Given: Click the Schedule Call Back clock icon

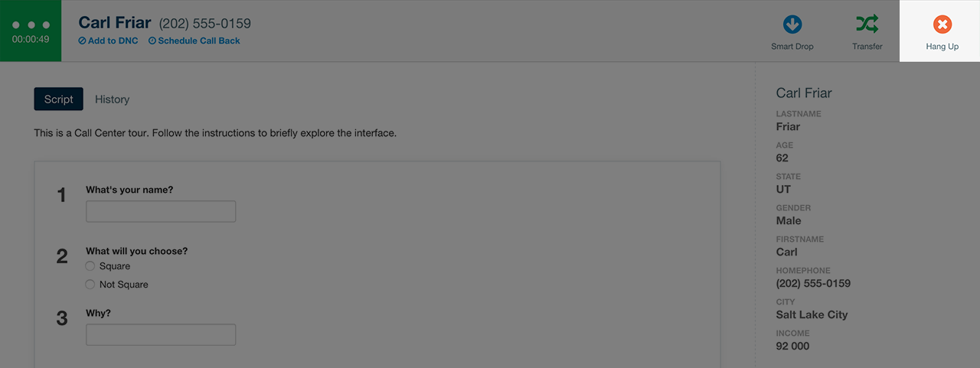Looking at the screenshot, I should click(152, 41).
